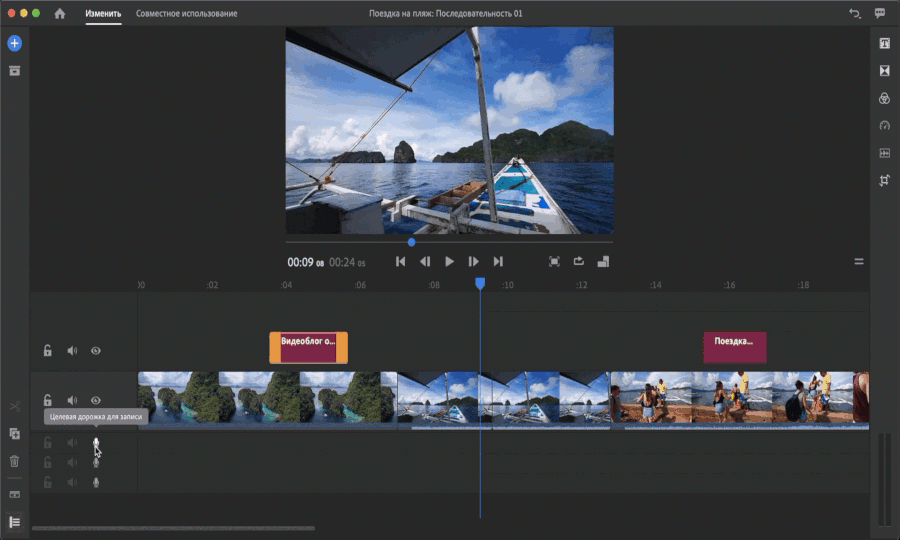Open the Color panel icon

tap(884, 98)
